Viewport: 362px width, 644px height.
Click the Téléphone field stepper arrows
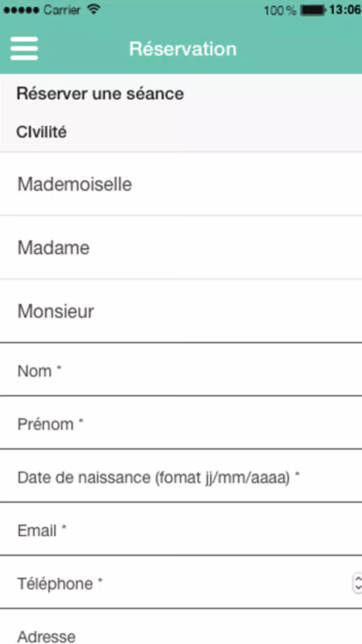pos(357,583)
